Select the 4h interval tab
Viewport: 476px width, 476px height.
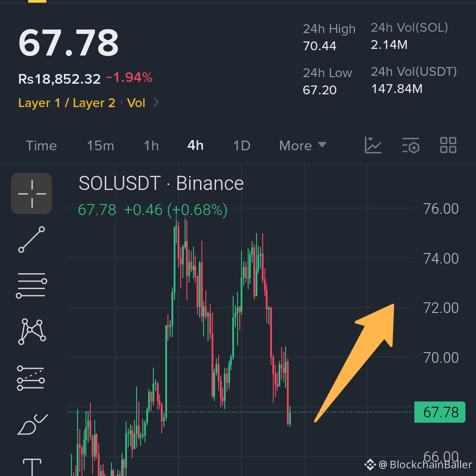tap(195, 146)
